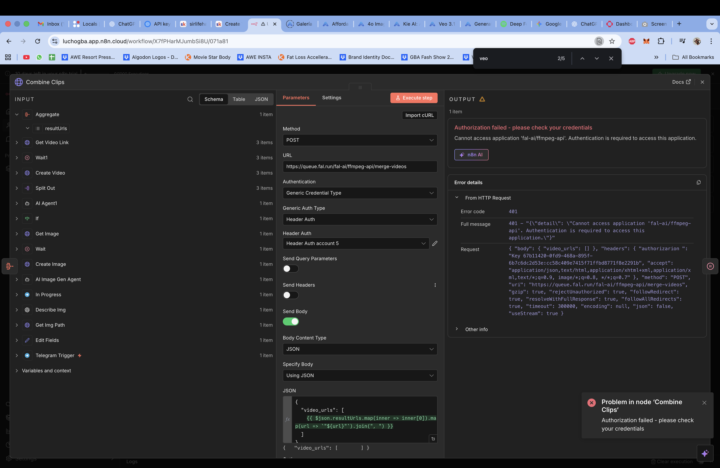Expand the Variables and context section
Image resolution: width=720 pixels, height=468 pixels.
tap(17, 371)
